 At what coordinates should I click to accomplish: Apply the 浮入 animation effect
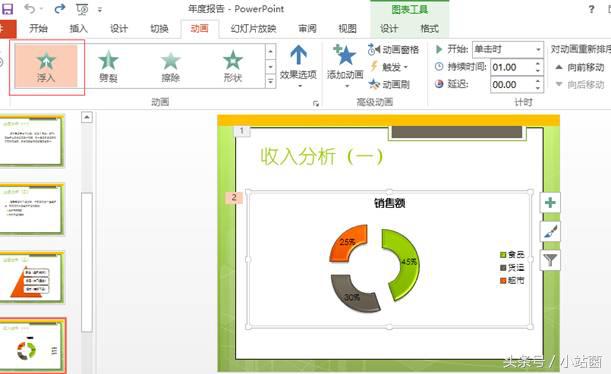tap(46, 66)
